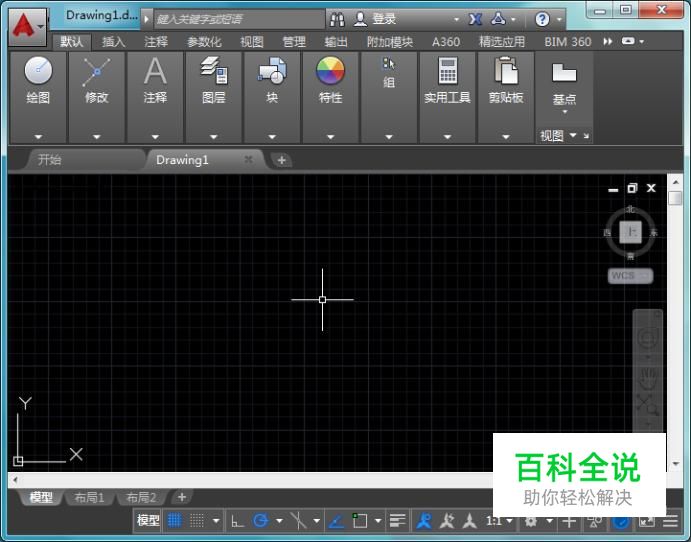Expand the 视图 panel dropdown arrow
Viewport: 691px width, 542px height.
573,135
